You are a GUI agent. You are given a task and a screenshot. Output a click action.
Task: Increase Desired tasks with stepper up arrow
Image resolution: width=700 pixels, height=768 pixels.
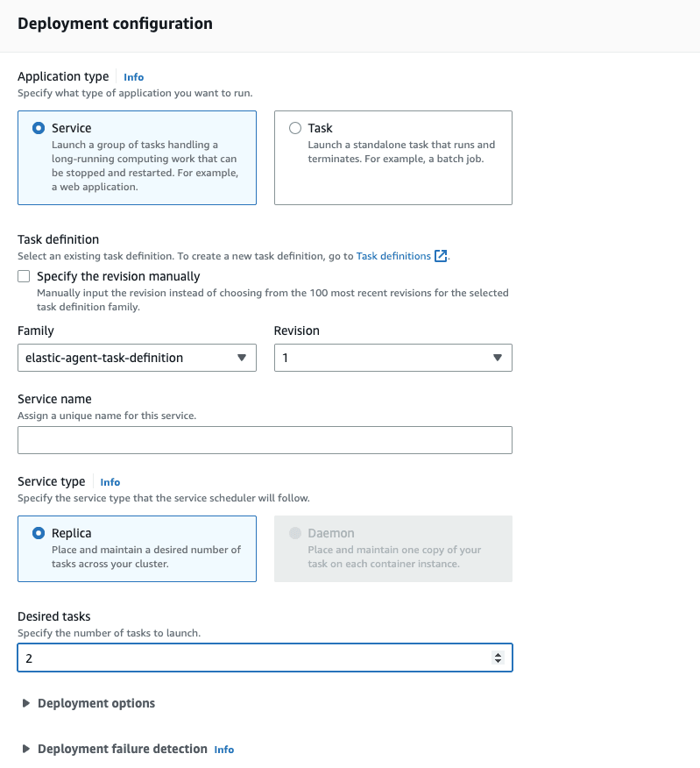coord(498,654)
